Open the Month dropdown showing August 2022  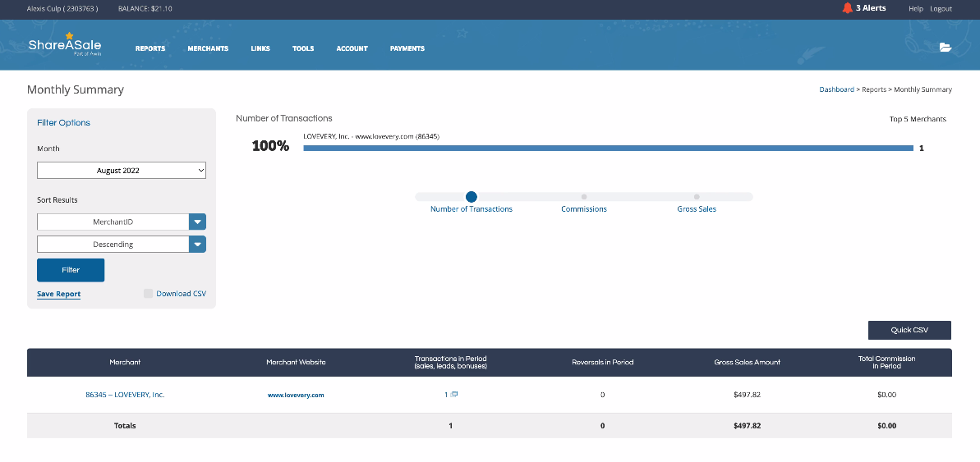point(122,170)
